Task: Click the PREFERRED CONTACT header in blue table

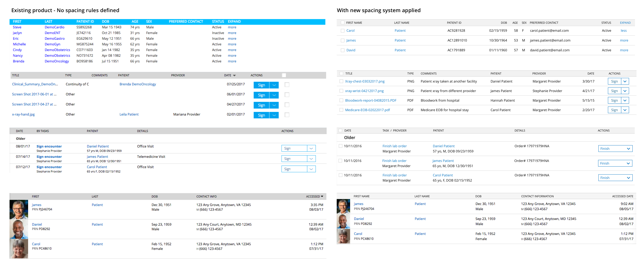Action: [186, 22]
